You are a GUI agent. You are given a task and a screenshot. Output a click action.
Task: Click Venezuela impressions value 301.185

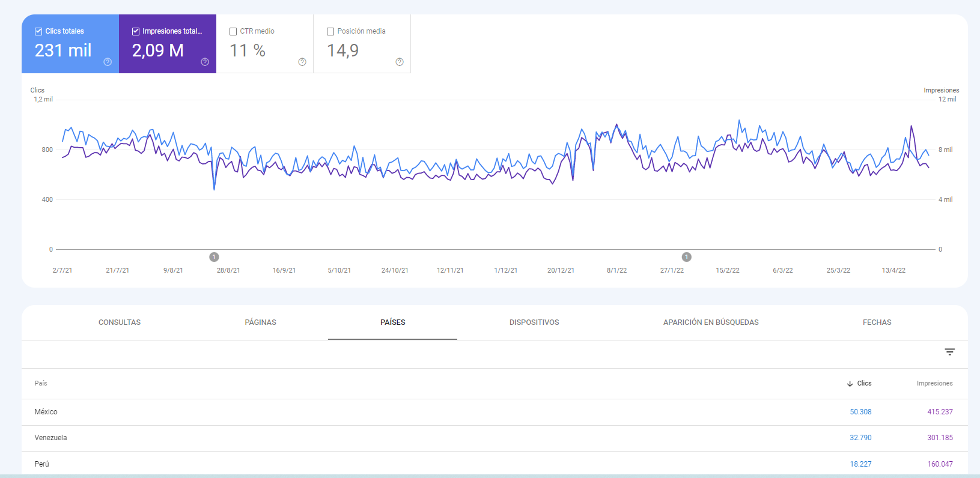point(940,438)
